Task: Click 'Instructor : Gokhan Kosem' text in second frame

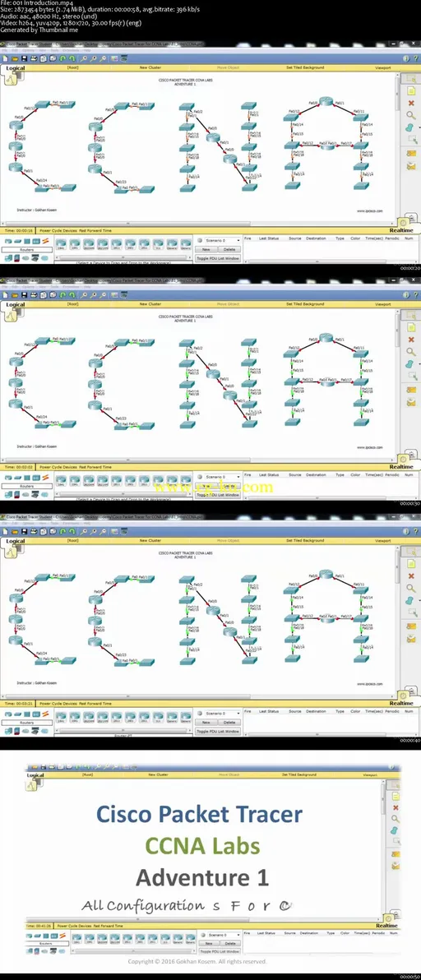Action: click(x=36, y=446)
